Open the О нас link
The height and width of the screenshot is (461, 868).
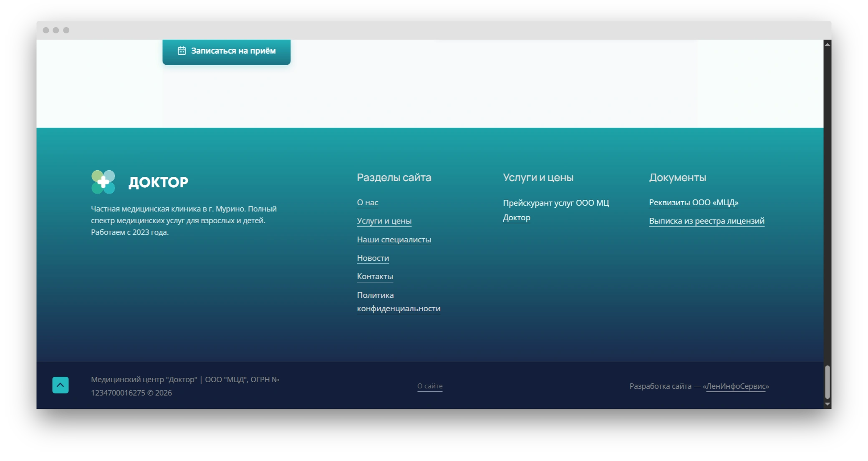pos(368,202)
